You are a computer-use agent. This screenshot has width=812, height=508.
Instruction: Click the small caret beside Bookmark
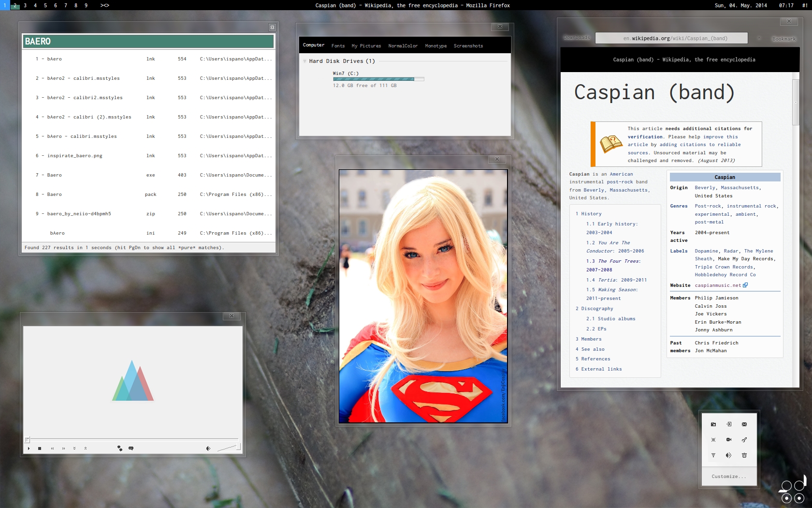pyautogui.click(x=759, y=38)
